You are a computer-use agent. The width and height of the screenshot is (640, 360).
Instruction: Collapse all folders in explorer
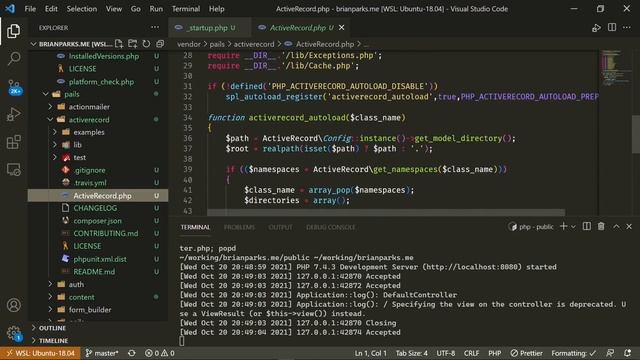[x=160, y=44]
